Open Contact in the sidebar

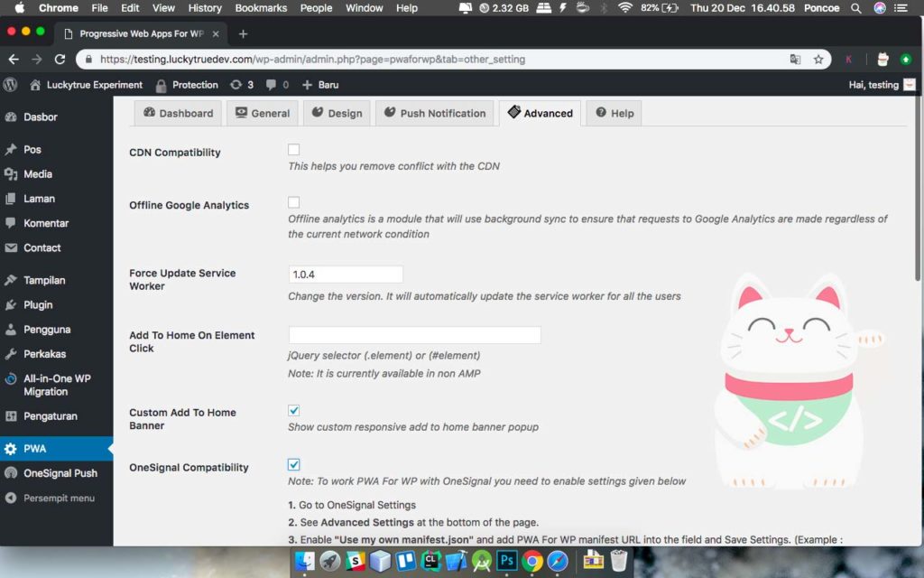(57, 247)
